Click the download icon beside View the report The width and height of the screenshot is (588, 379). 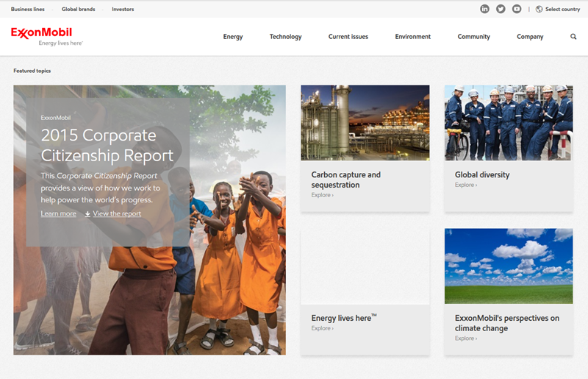point(87,213)
